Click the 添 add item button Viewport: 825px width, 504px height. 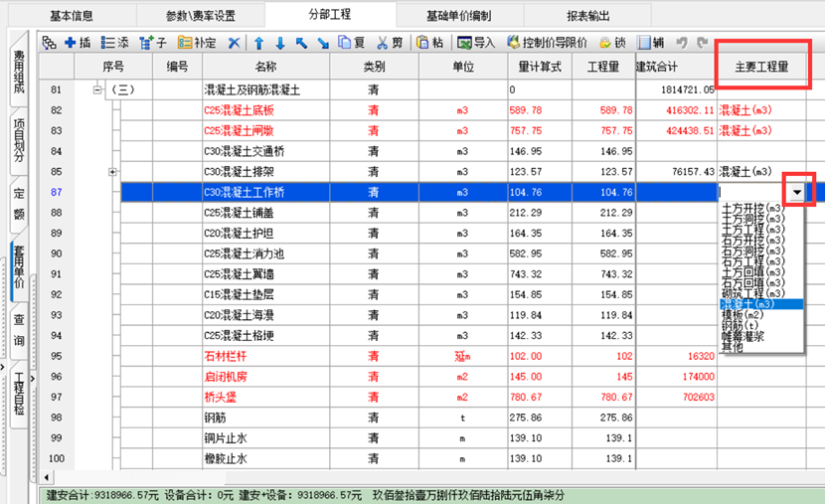[115, 43]
